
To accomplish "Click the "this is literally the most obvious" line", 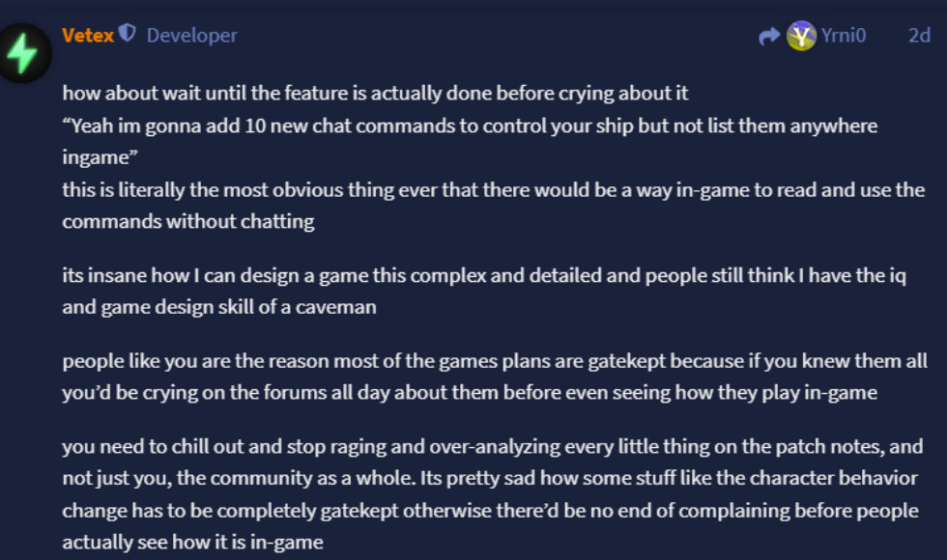I will pyautogui.click(x=494, y=189).
